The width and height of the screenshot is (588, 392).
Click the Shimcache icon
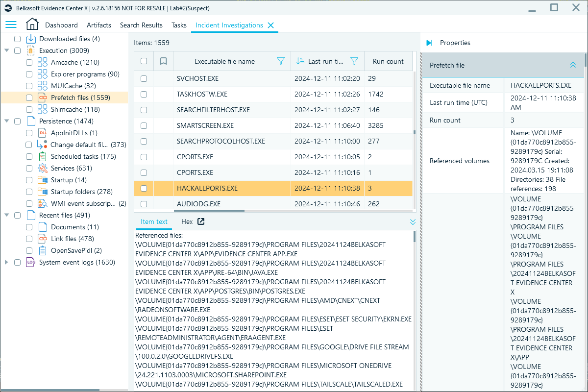[x=43, y=109]
